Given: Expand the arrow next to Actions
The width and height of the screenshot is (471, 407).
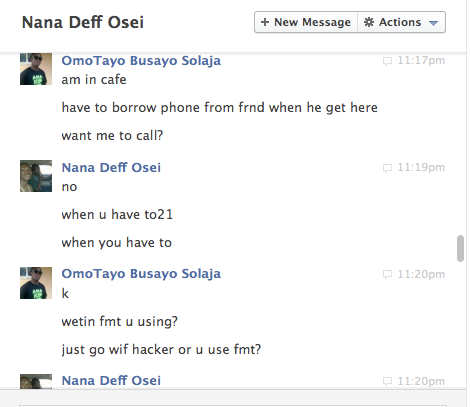Looking at the screenshot, I should [433, 23].
